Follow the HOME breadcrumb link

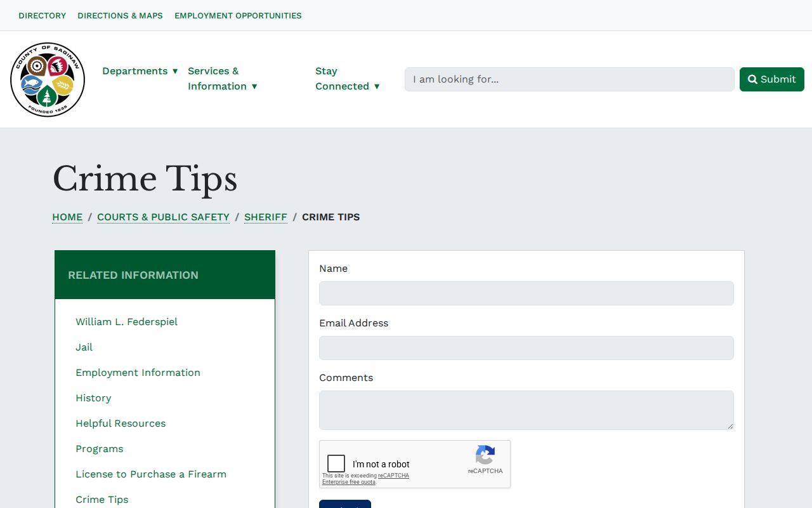tap(67, 217)
